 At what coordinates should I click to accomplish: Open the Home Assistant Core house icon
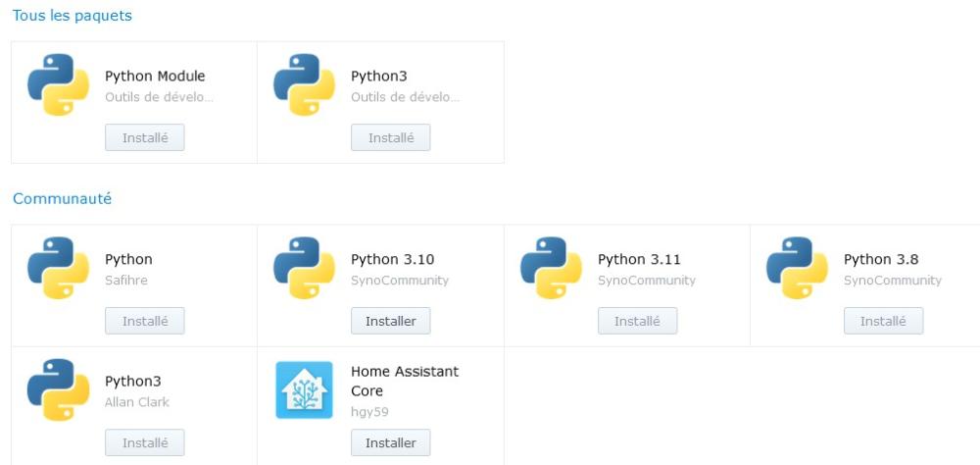point(304,390)
